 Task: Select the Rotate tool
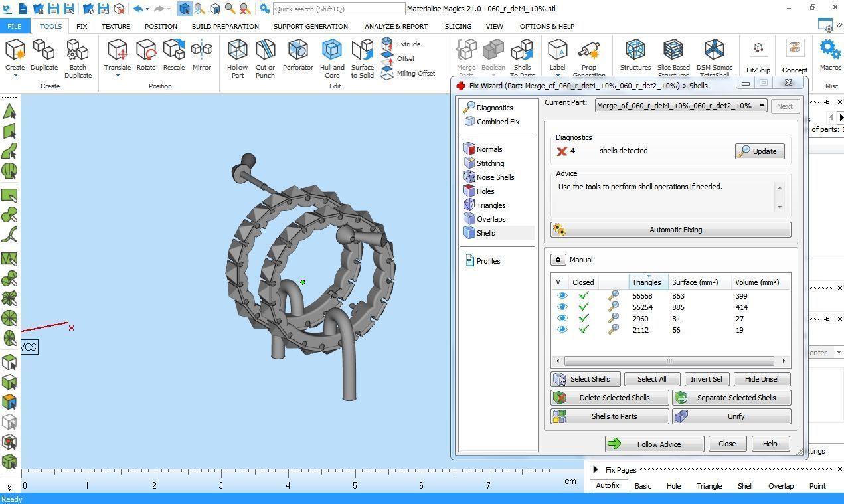tap(146, 55)
